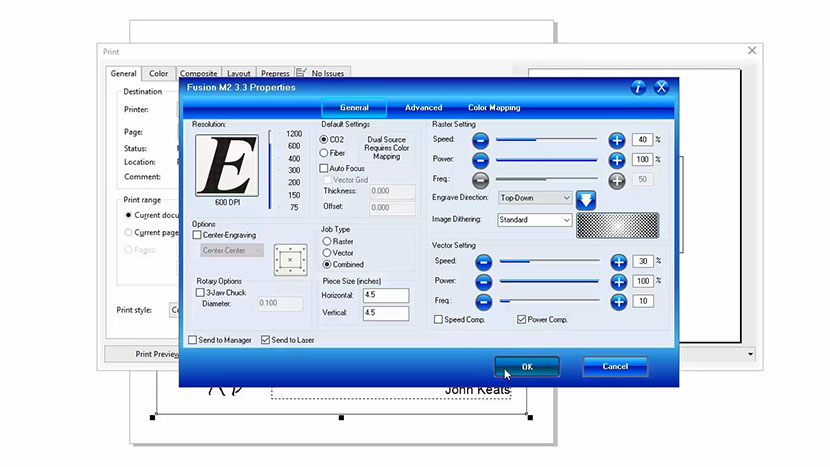Select the Fiber laser source option
Image resolution: width=830 pixels, height=467 pixels.
(324, 153)
